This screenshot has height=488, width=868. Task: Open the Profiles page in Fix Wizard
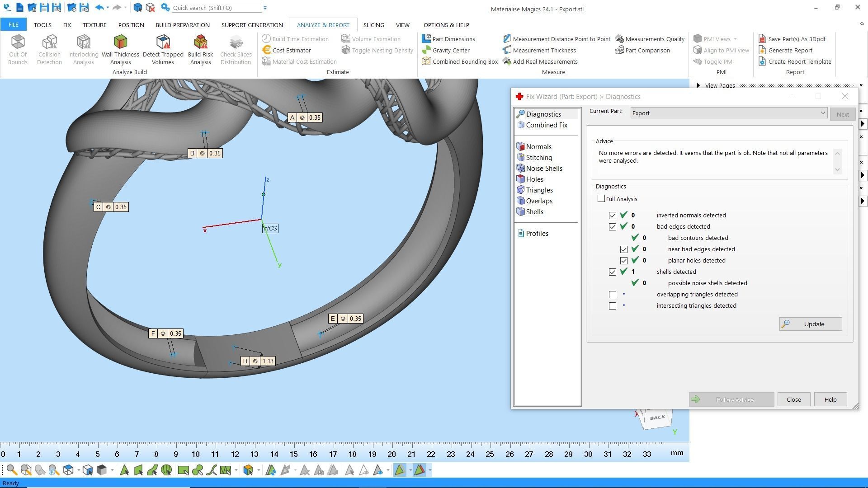[533, 234]
